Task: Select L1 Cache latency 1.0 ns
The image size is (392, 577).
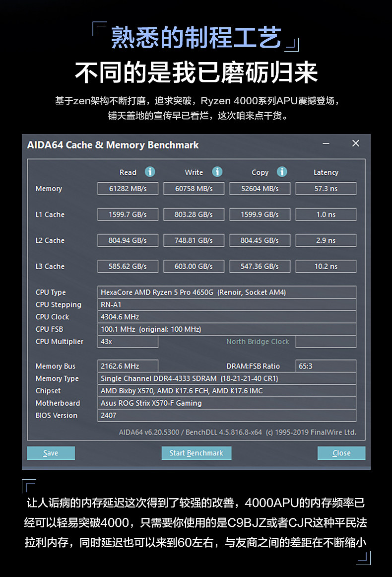Action: click(x=326, y=215)
